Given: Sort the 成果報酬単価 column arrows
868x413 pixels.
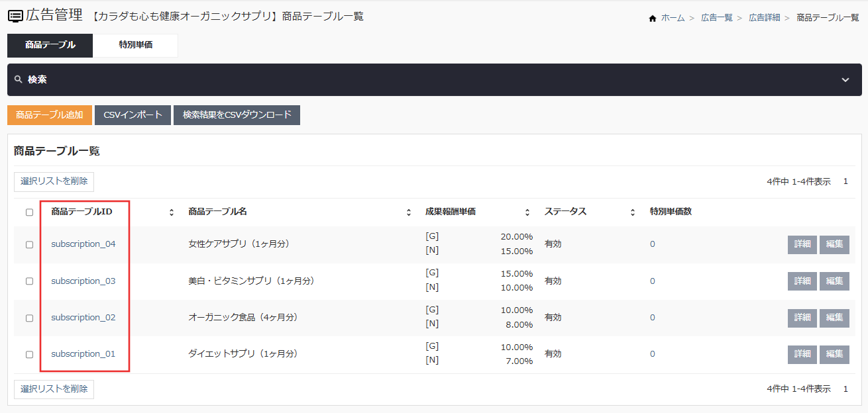Looking at the screenshot, I should click(527, 212).
